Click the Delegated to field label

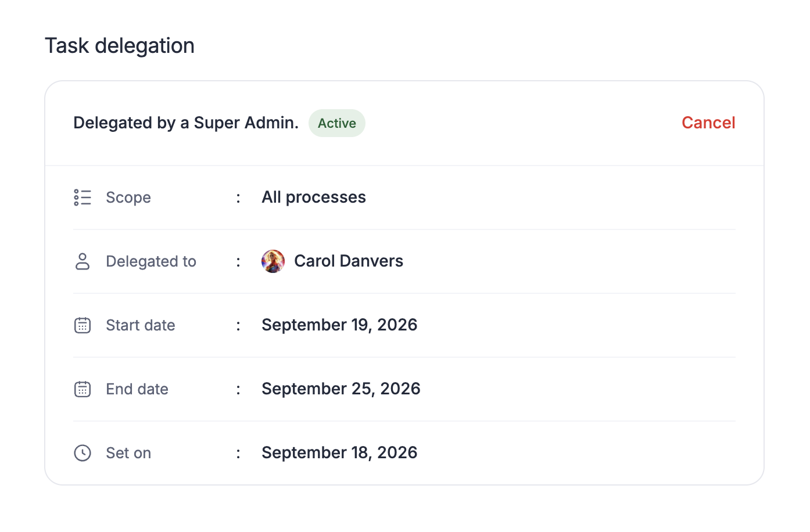pos(151,262)
